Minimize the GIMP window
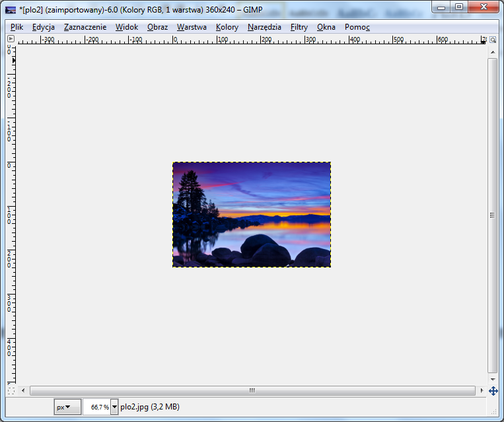The height and width of the screenshot is (422, 504). point(441,7)
